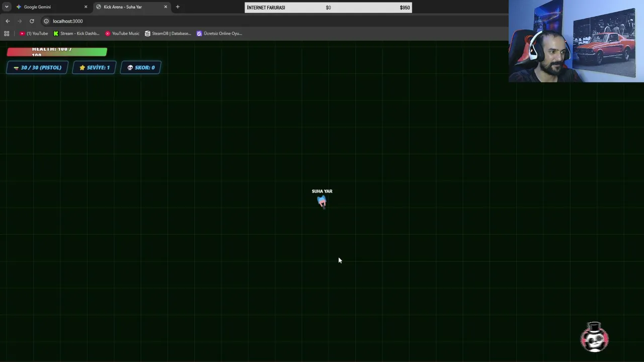Open the YouTube Music bookmark
644x362 pixels.
click(122, 34)
